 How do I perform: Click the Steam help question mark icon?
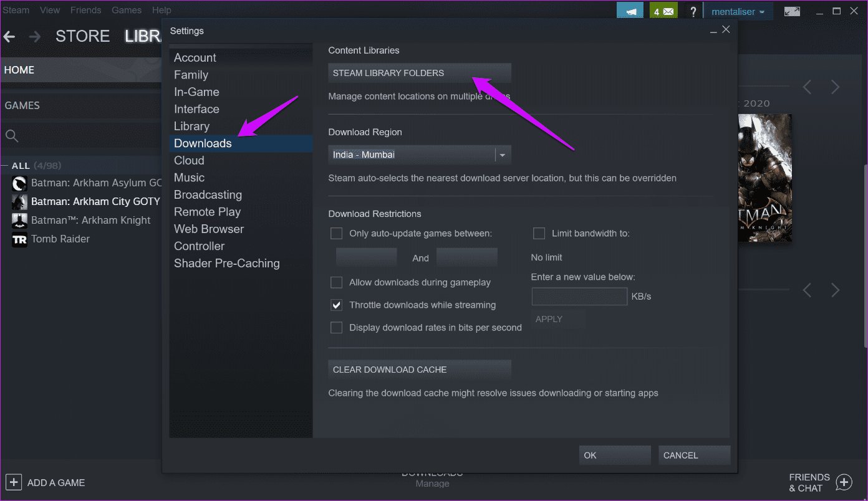693,11
